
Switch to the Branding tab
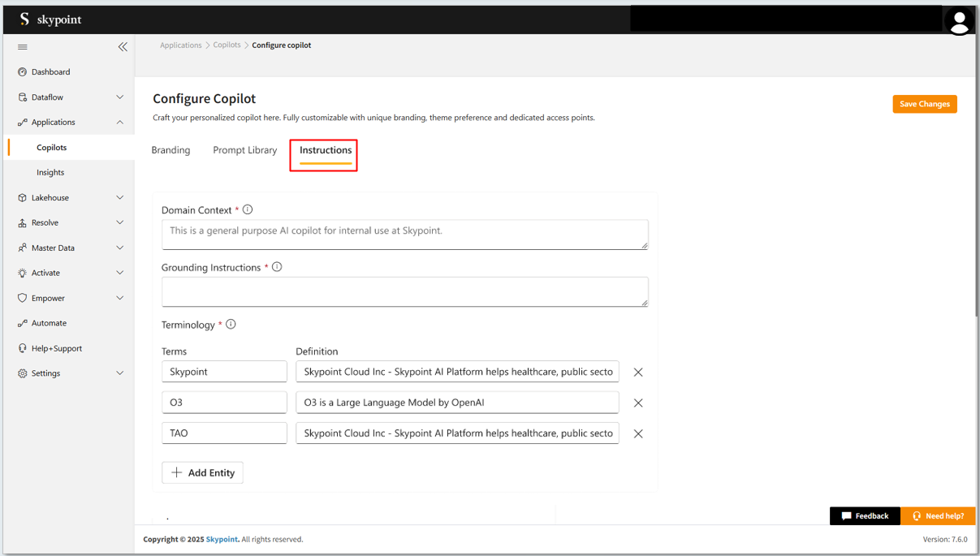pos(171,150)
